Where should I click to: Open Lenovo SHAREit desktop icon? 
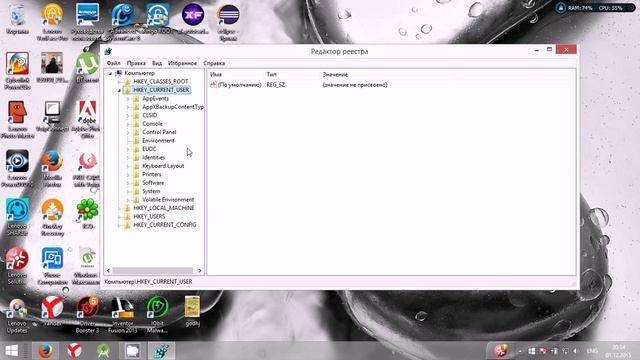click(17, 217)
